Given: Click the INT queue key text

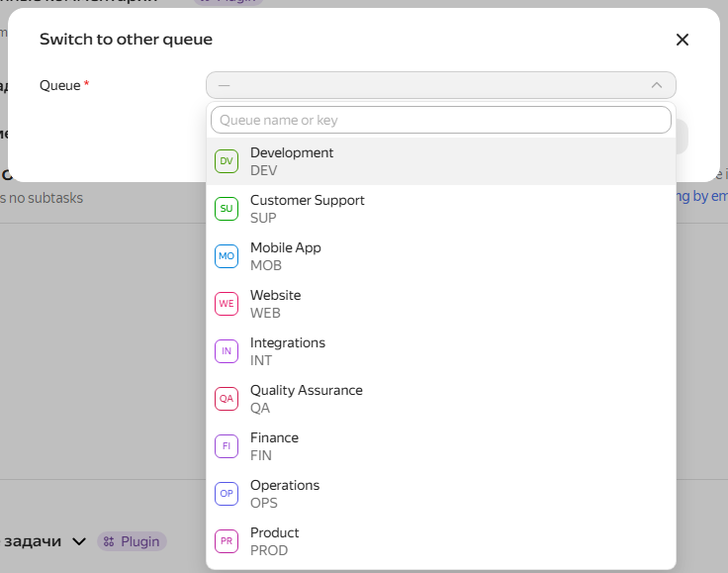Looking at the screenshot, I should (261, 360).
